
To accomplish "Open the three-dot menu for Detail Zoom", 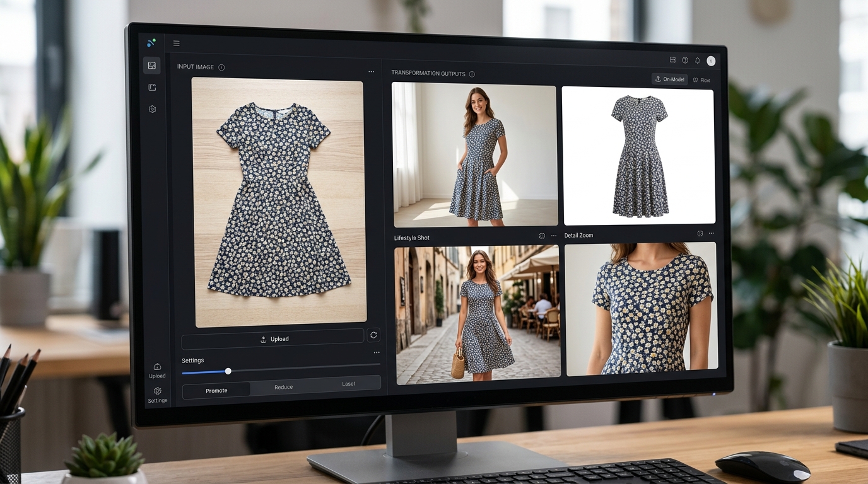I will coord(712,234).
